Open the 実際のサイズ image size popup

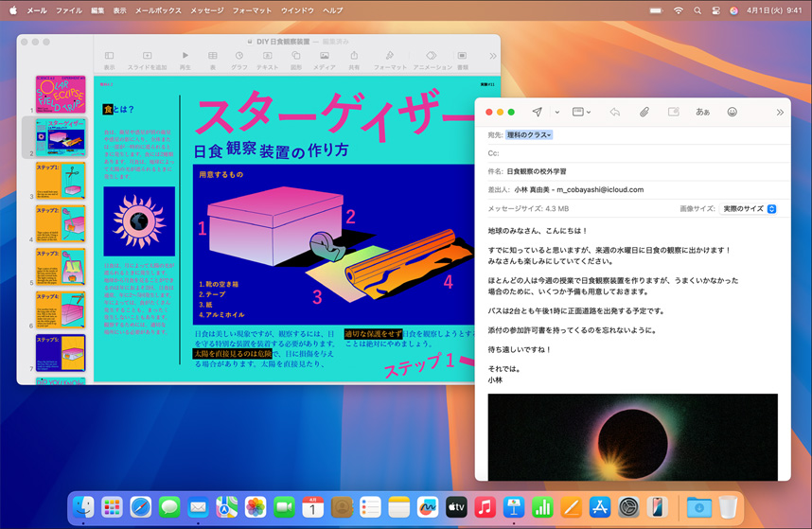(749, 208)
